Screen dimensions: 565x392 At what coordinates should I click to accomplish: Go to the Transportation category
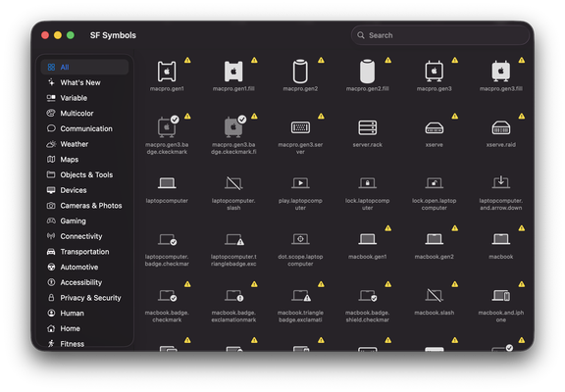click(84, 252)
